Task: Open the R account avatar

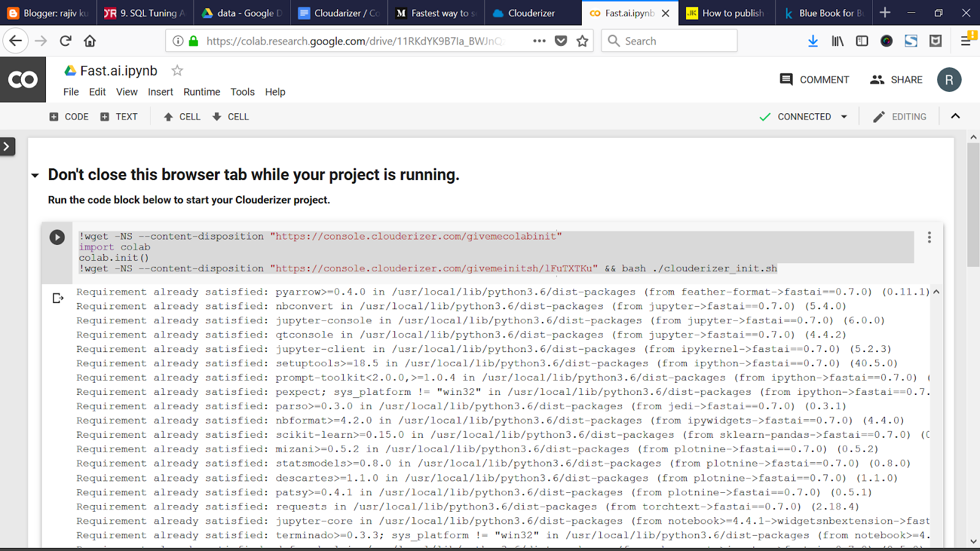Action: pyautogui.click(x=949, y=80)
